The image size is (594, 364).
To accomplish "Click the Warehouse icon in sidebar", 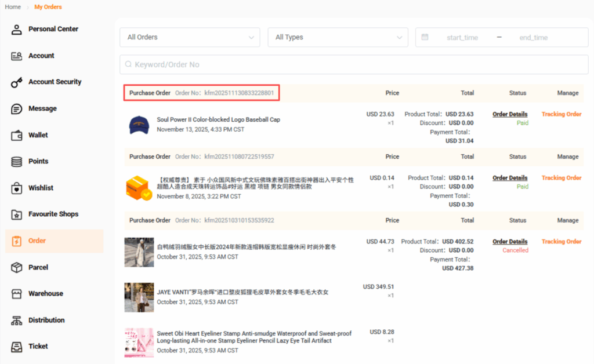I will point(17,294).
